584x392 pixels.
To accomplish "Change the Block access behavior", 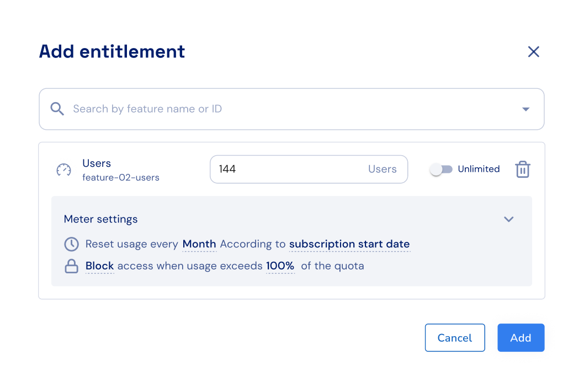I will tap(100, 266).
